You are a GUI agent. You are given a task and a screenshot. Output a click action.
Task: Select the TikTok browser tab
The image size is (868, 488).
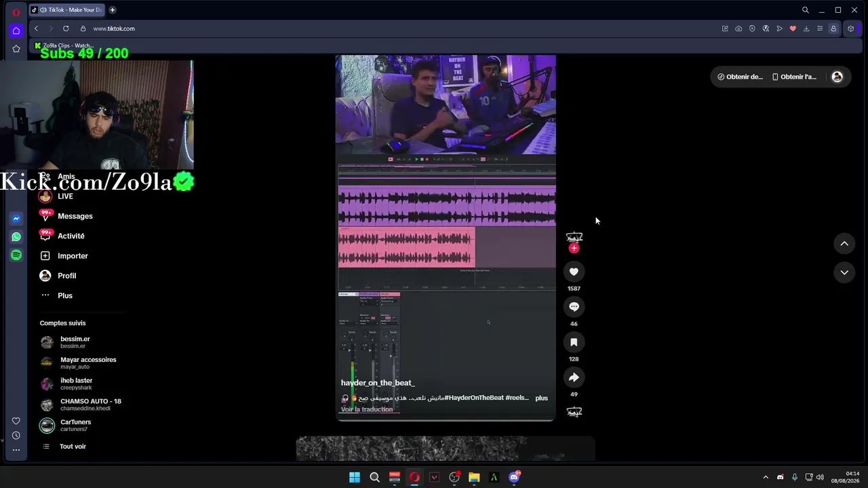(x=68, y=10)
